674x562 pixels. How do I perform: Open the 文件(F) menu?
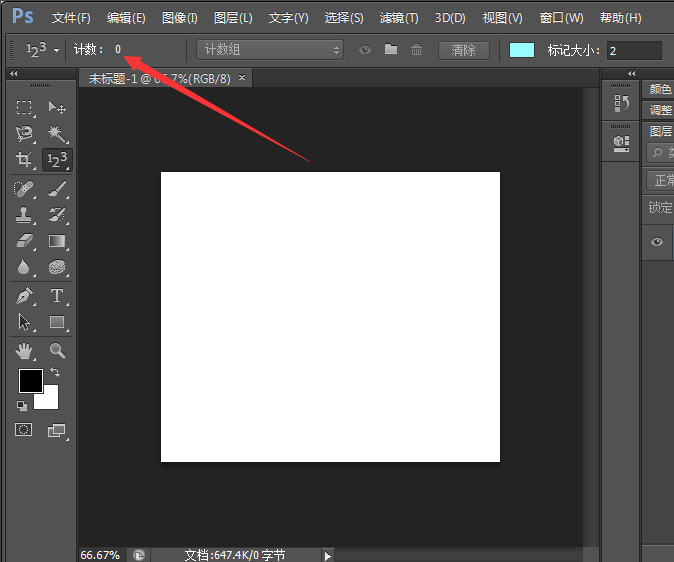pos(71,18)
